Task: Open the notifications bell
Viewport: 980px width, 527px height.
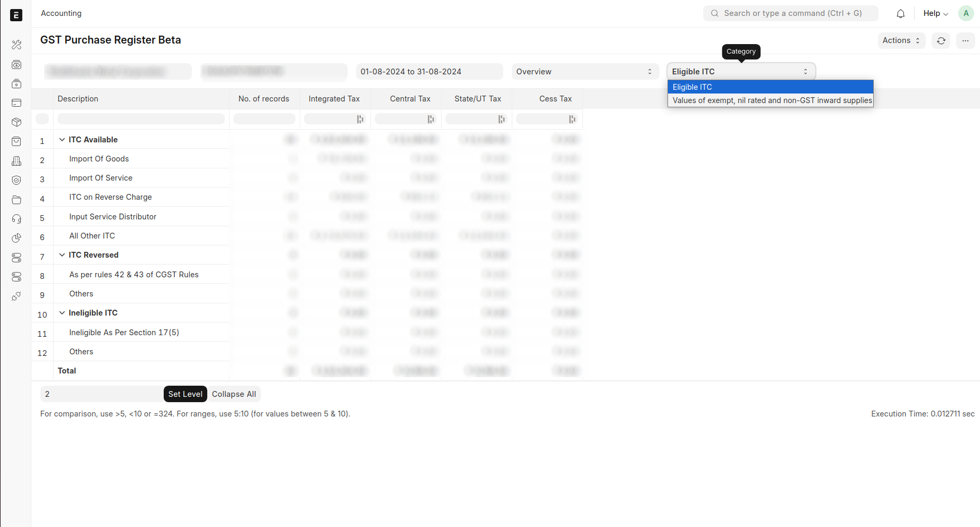Action: click(x=901, y=14)
